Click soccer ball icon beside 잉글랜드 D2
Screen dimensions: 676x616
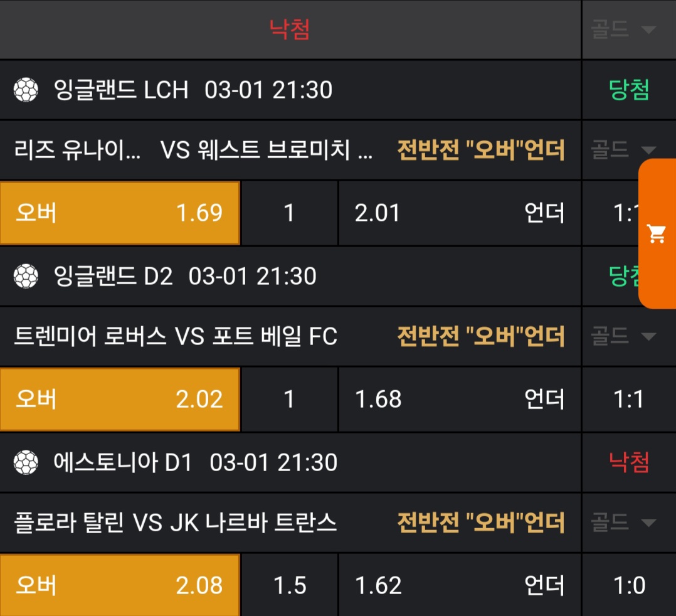(x=26, y=276)
